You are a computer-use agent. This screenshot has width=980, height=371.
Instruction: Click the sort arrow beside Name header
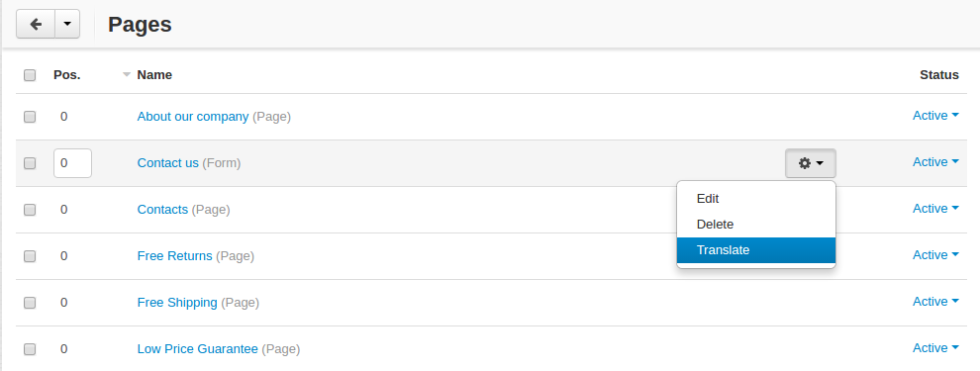point(127,75)
